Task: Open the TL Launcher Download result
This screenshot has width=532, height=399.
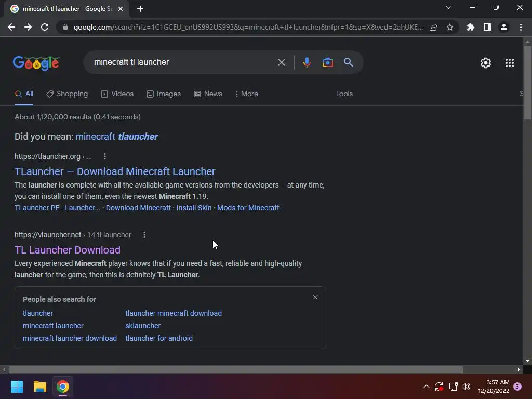Action: pos(67,250)
